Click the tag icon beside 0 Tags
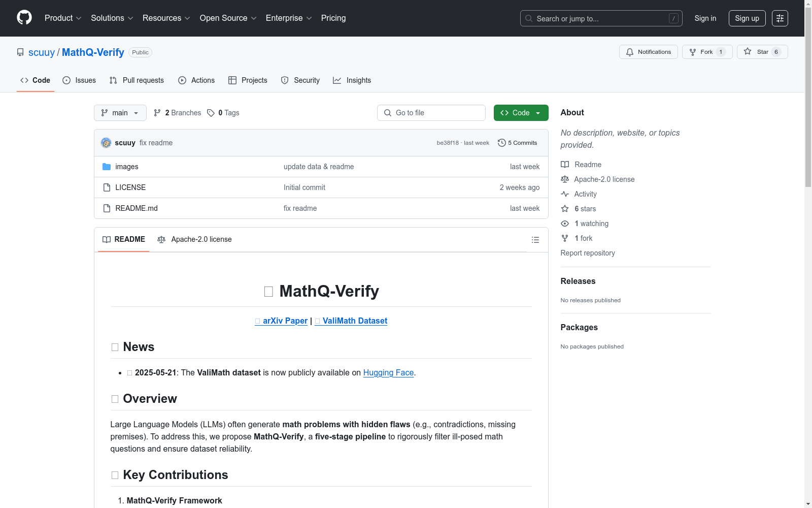Screen dimensions: 812x508 [x=211, y=113]
